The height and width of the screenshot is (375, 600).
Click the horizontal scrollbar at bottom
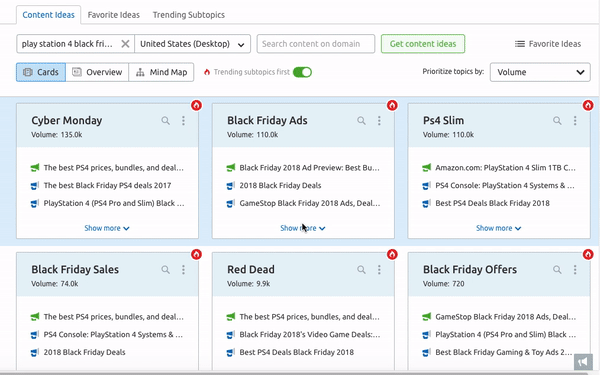pos(295,373)
